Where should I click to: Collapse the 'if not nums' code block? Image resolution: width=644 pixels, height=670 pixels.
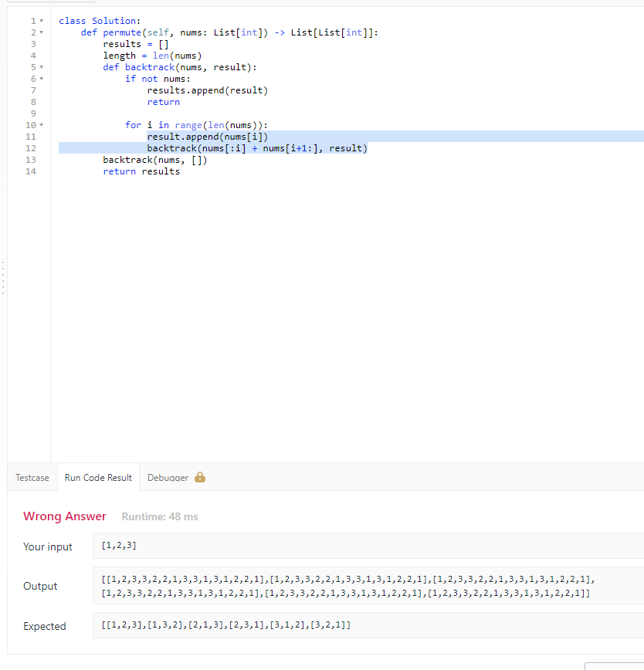(42, 78)
